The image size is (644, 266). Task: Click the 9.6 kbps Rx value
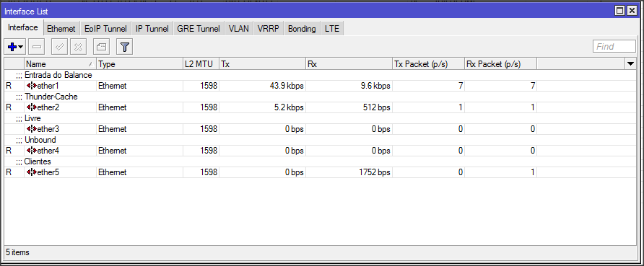(x=376, y=86)
